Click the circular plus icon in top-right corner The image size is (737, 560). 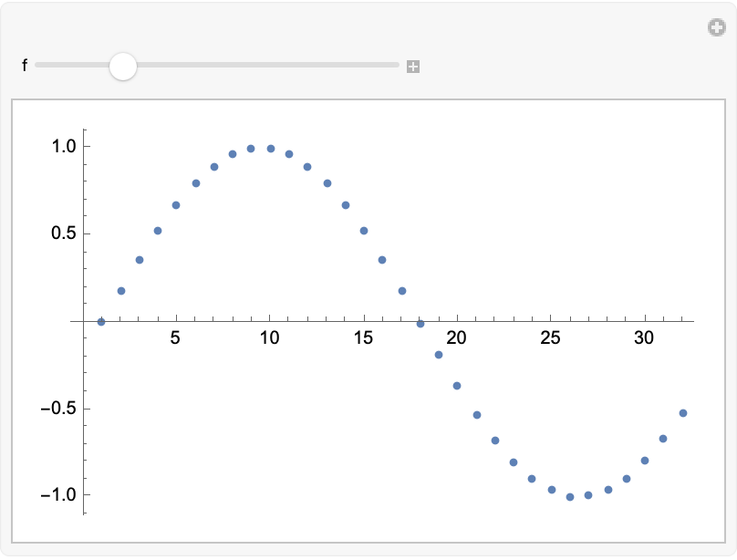click(x=717, y=27)
